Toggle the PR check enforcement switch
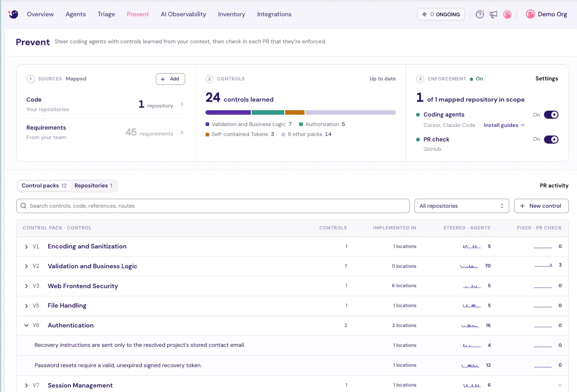This screenshot has height=392, width=577. click(x=551, y=140)
